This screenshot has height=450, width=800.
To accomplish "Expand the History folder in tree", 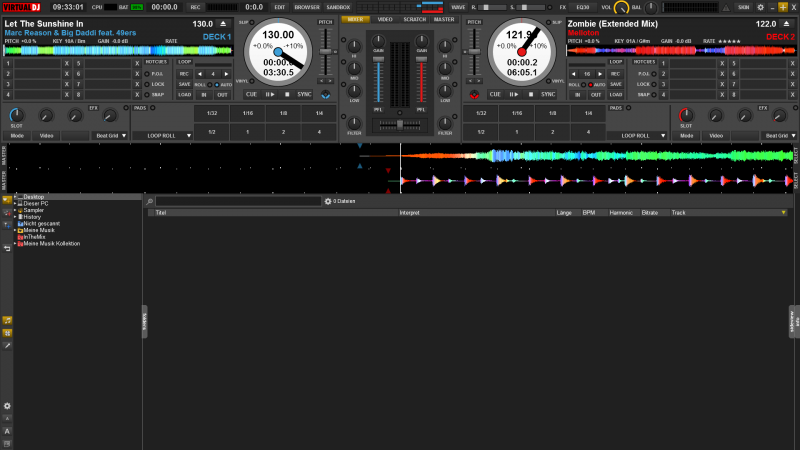I will 15,217.
